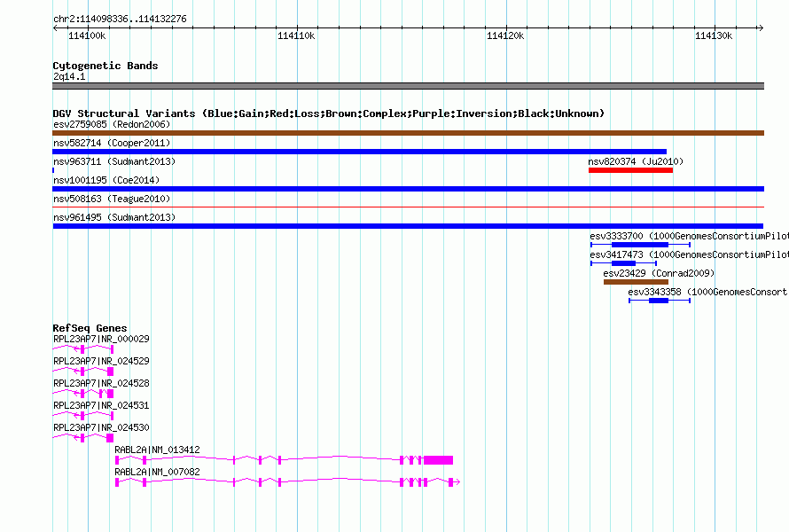The width and height of the screenshot is (789, 532).
Task: Click the 114120k ruler label
Action: coord(505,35)
